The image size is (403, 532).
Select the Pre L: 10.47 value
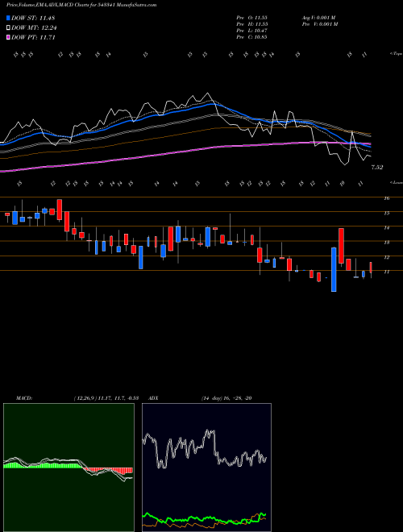251,31
